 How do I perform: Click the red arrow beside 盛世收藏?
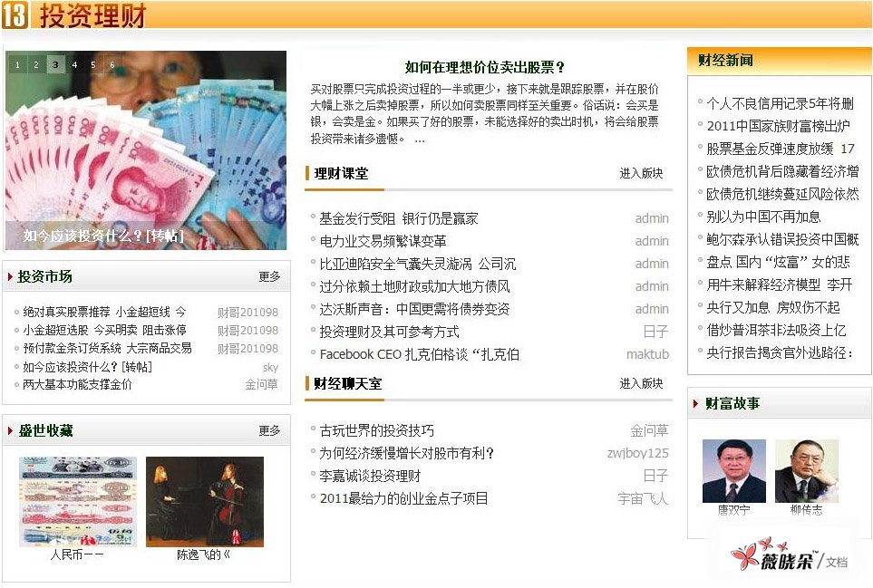pyautogui.click(x=10, y=431)
